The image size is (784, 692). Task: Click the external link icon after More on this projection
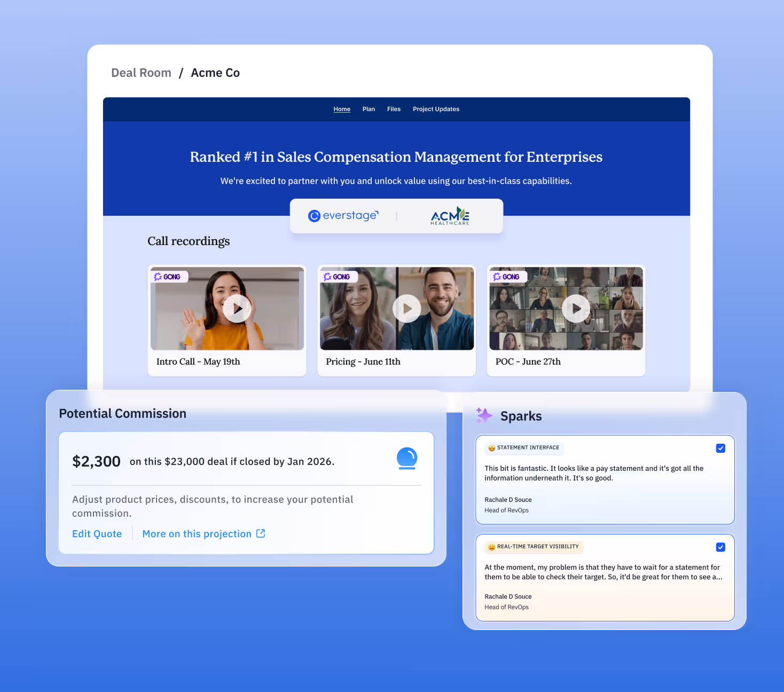tap(260, 533)
